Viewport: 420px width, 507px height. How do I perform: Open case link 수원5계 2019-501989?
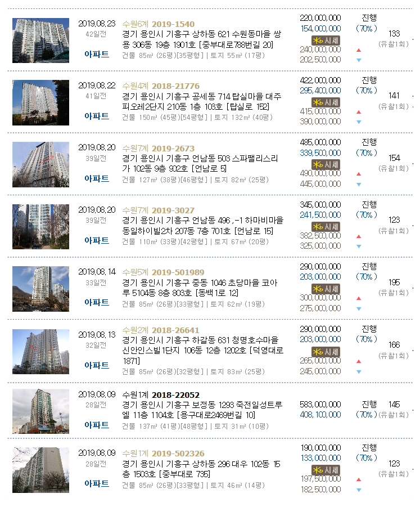coord(163,272)
